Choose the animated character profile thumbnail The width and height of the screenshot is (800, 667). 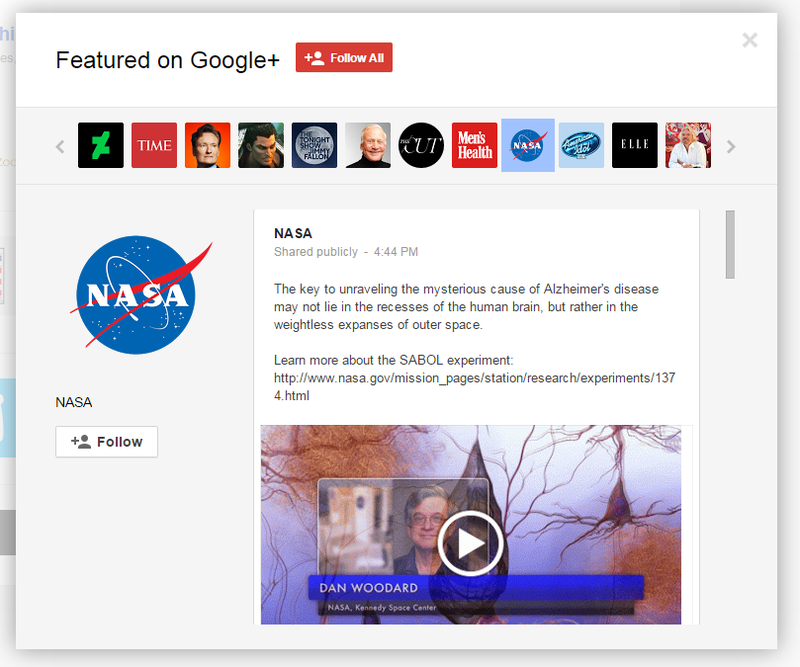[x=261, y=145]
